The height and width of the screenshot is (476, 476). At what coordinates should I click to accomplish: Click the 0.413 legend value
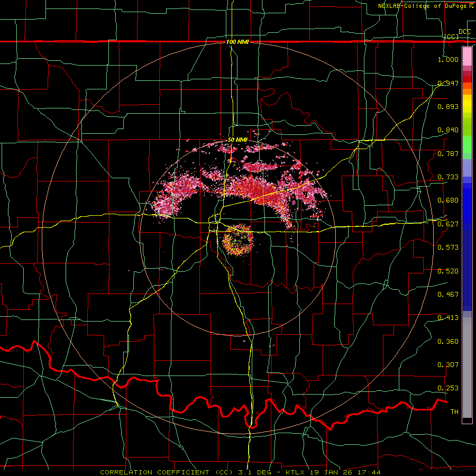point(448,318)
